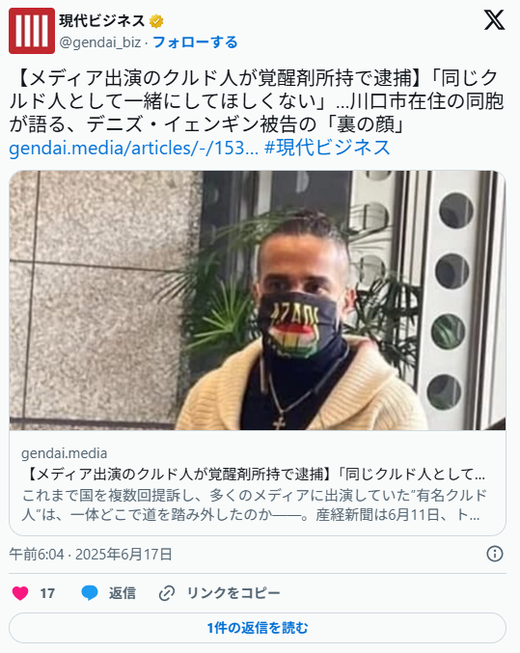Click the 午前6:04 · 2025年6月17日 timestamp
The image size is (520, 653).
[91, 554]
